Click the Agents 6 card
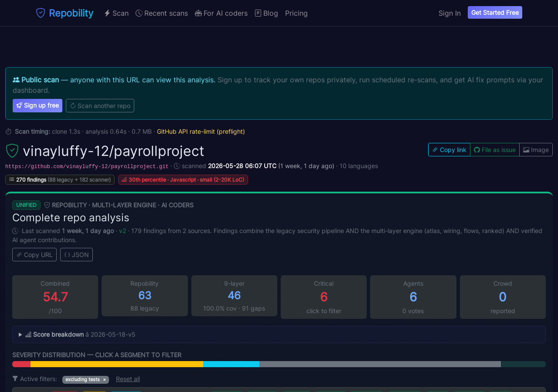Viewport: 558px width, 392px height. pos(413,297)
